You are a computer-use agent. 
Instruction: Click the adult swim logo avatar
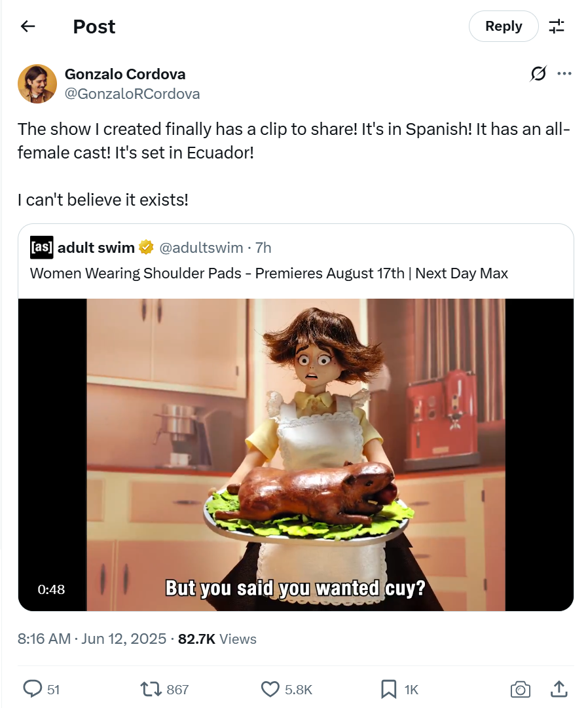tap(41, 248)
